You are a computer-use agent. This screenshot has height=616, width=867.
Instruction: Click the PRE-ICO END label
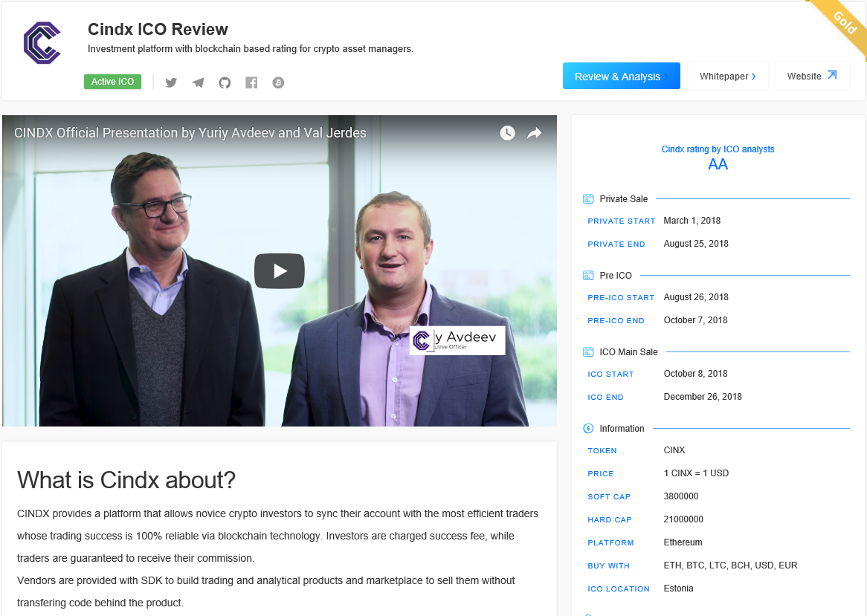point(616,320)
